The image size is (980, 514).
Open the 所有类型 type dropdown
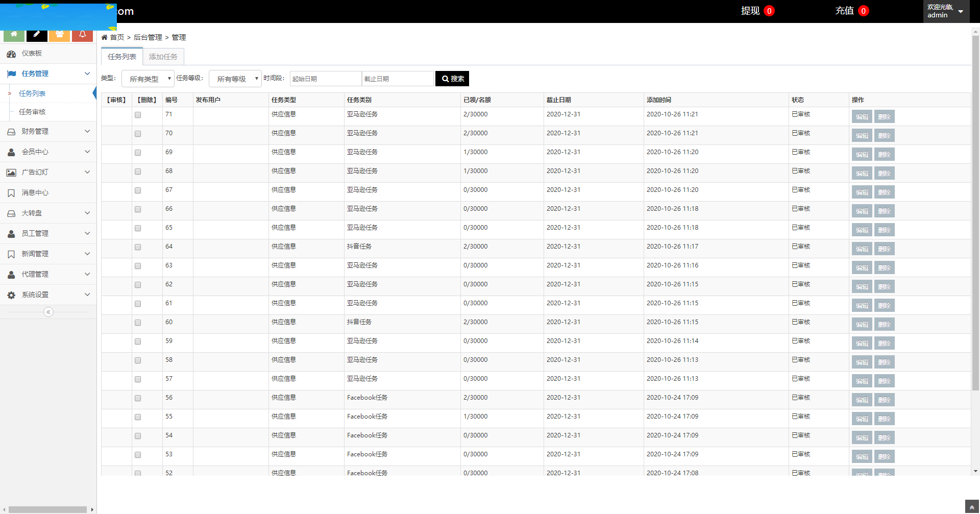(x=148, y=79)
